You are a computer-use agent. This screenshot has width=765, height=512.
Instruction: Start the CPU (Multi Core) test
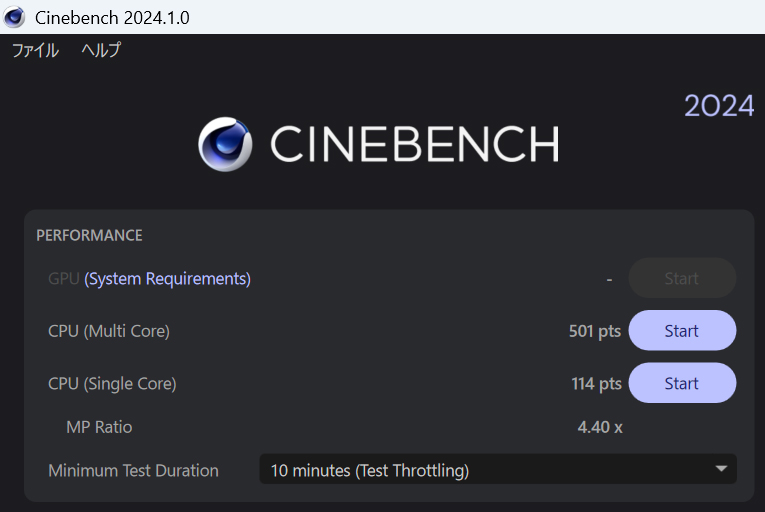(682, 330)
